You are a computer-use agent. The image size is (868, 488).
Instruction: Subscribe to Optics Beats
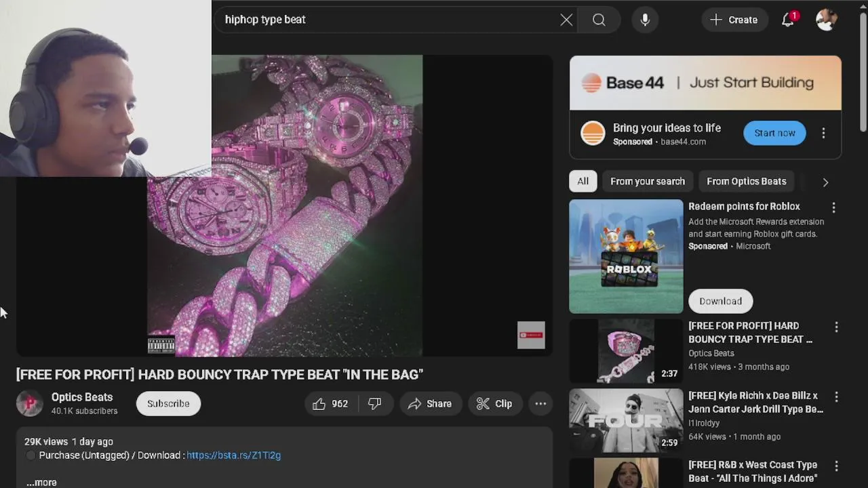coord(168,404)
